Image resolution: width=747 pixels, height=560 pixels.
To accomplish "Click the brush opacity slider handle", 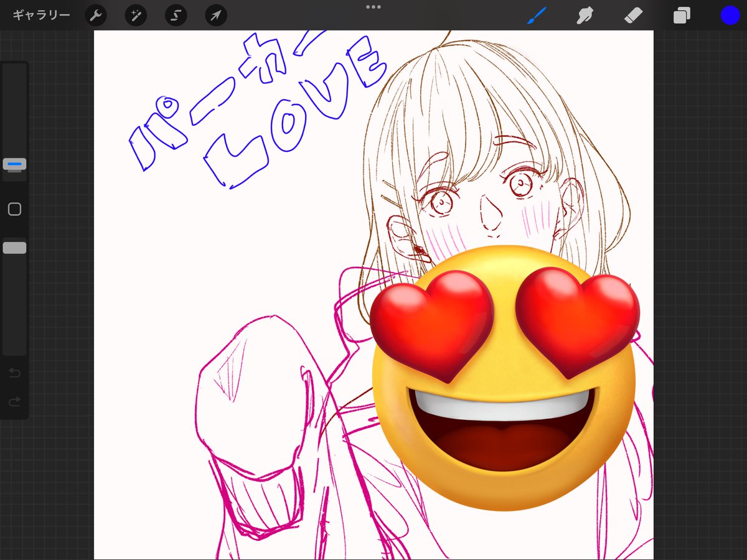I will (14, 248).
